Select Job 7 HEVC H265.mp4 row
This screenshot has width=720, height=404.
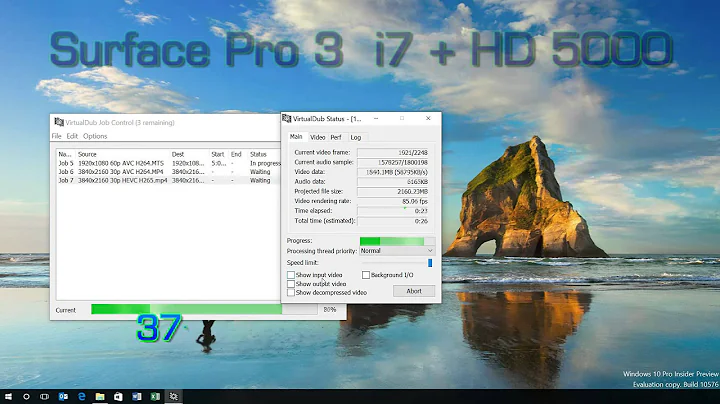point(168,180)
